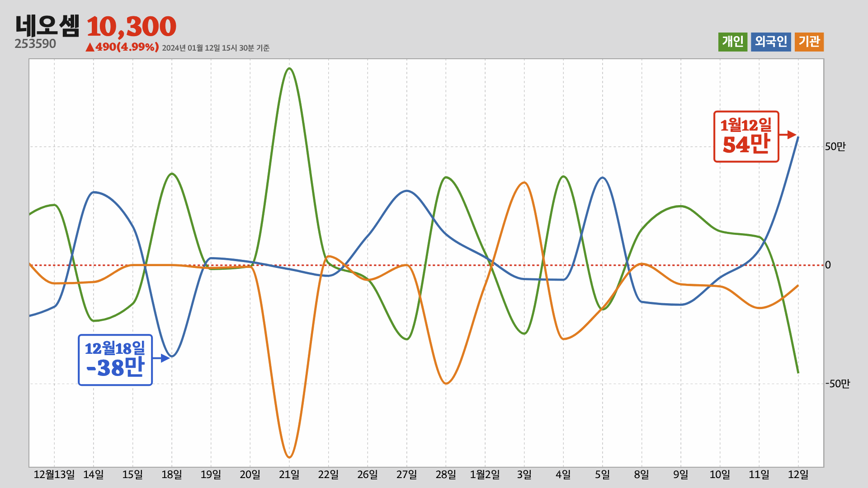The width and height of the screenshot is (868, 488).
Task: Click the 22일 x-axis date label
Action: tap(328, 474)
